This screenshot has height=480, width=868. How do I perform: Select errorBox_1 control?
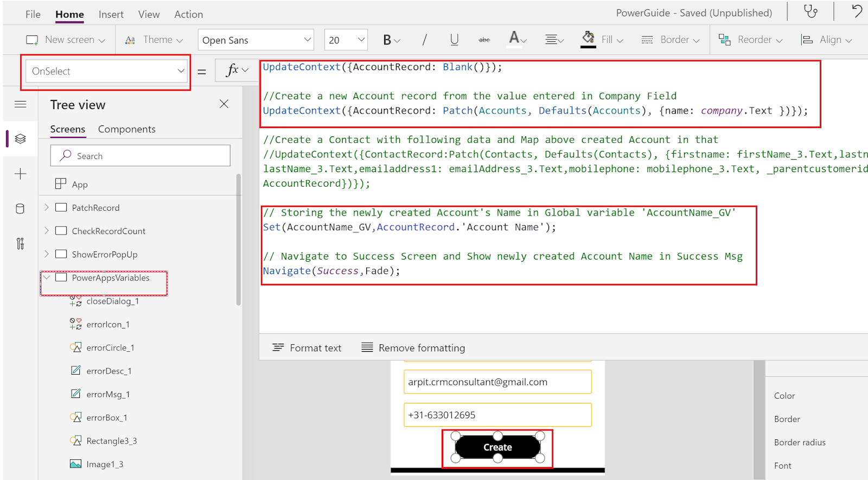click(x=107, y=418)
